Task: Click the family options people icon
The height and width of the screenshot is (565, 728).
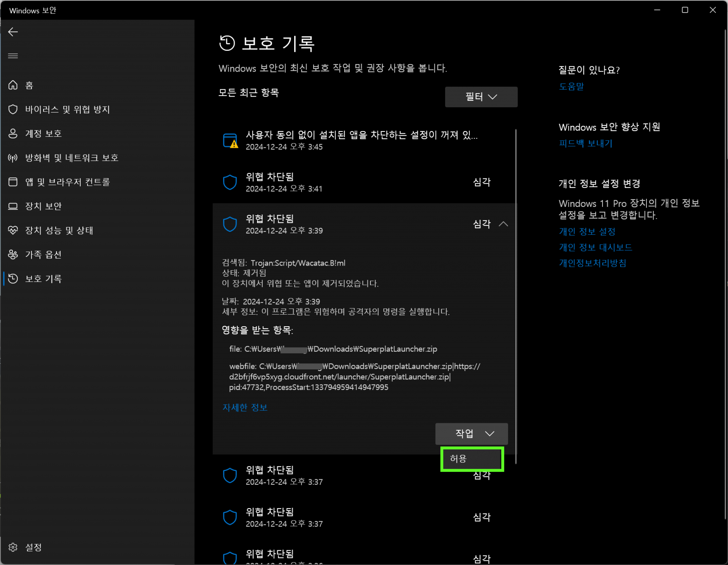Action: [13, 255]
